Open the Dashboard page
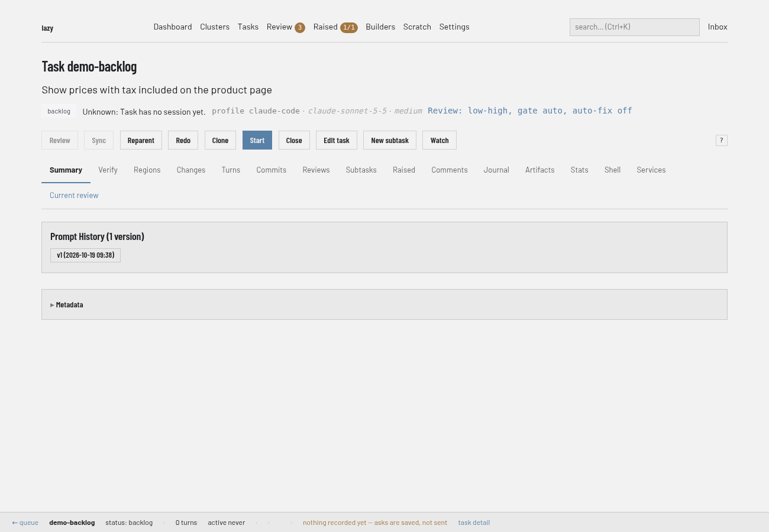Screen dimensions: 769x532 coord(173,27)
